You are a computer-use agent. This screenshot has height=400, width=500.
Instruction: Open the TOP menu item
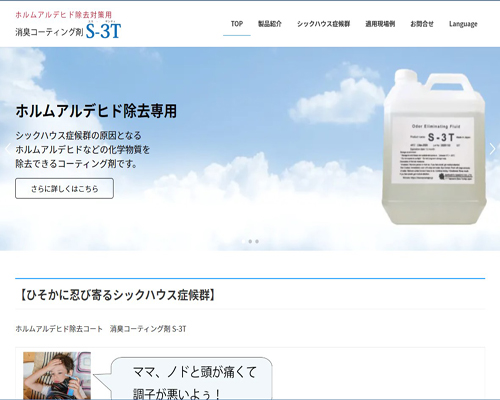click(x=237, y=24)
